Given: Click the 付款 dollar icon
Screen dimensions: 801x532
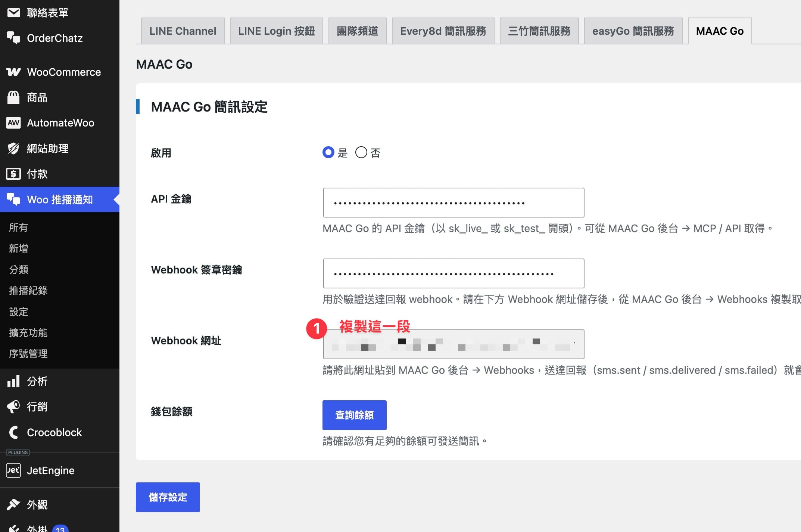Looking at the screenshot, I should tap(13, 174).
